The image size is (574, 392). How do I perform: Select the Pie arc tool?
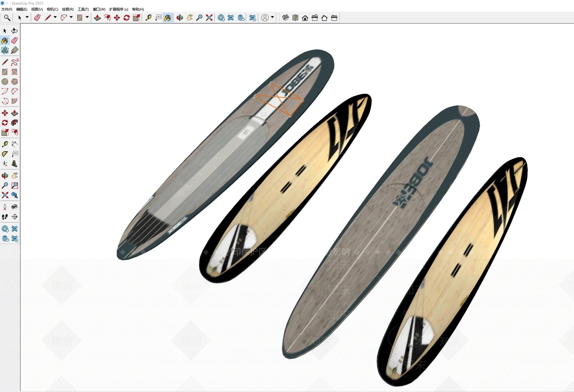tap(14, 101)
